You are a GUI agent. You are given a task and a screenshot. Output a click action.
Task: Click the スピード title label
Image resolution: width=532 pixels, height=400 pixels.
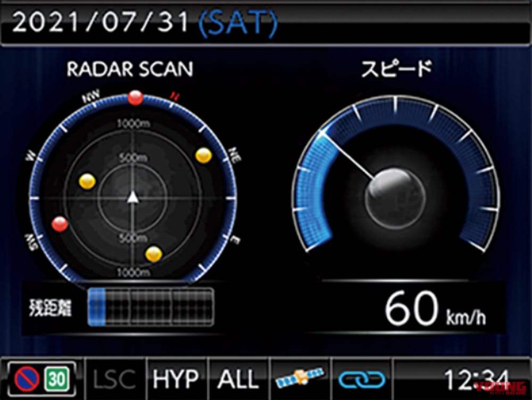coord(396,69)
